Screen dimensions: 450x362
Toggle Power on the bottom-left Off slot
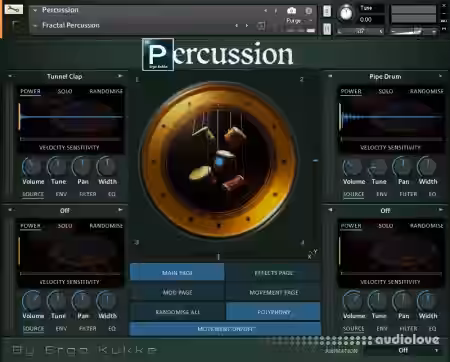(x=30, y=226)
